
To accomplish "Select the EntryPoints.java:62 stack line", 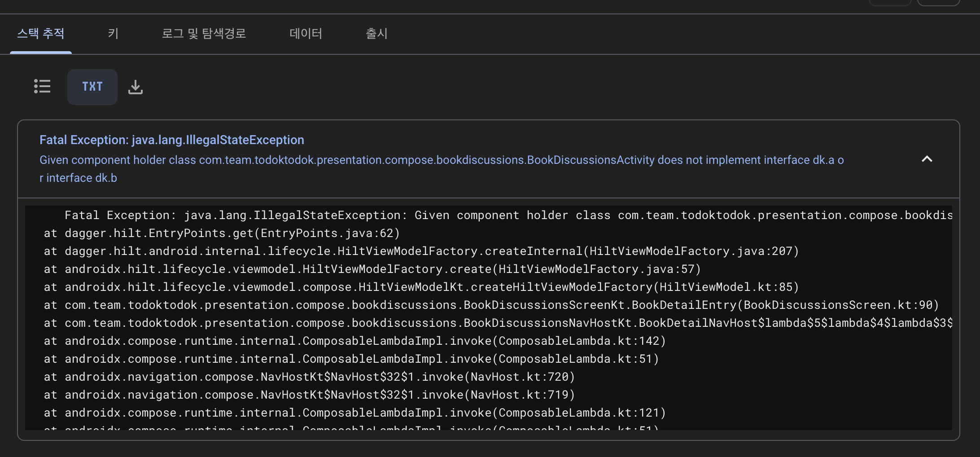I will pos(222,233).
